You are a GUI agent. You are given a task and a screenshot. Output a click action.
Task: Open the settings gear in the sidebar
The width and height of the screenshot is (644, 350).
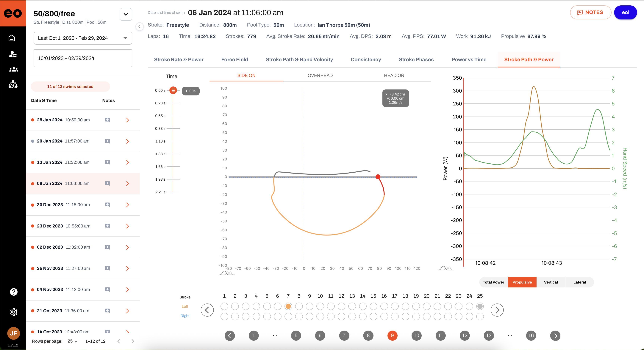(13, 312)
